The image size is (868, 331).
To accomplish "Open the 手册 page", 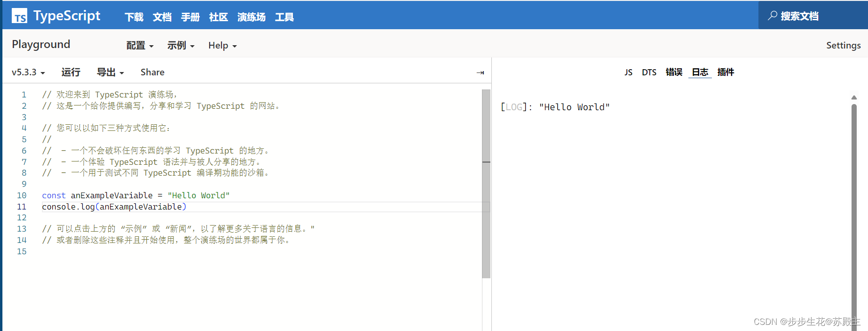I will coord(190,17).
